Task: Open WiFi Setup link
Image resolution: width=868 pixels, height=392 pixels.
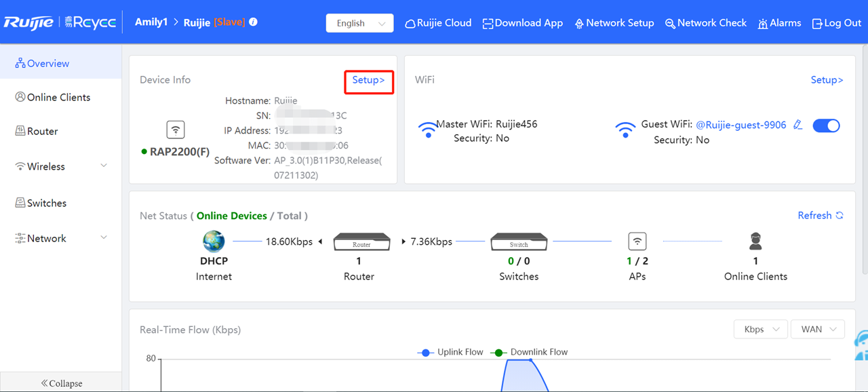Action: (x=827, y=80)
